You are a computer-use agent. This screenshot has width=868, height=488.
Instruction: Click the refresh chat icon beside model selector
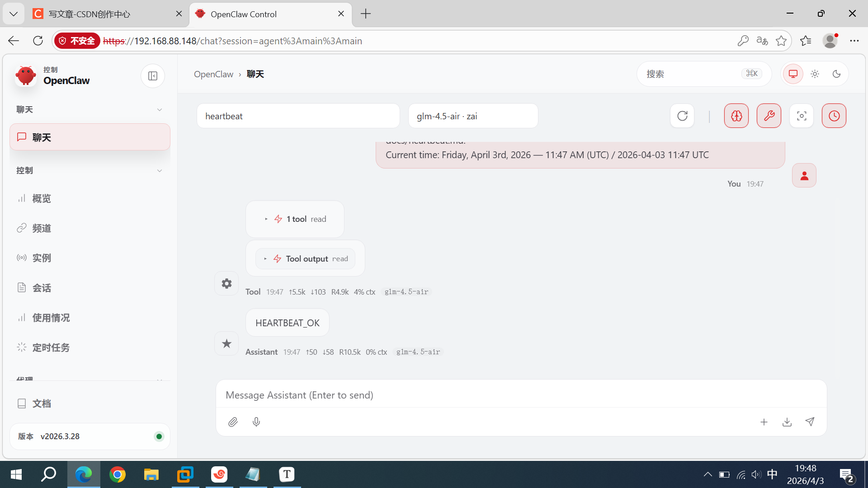pos(682,116)
